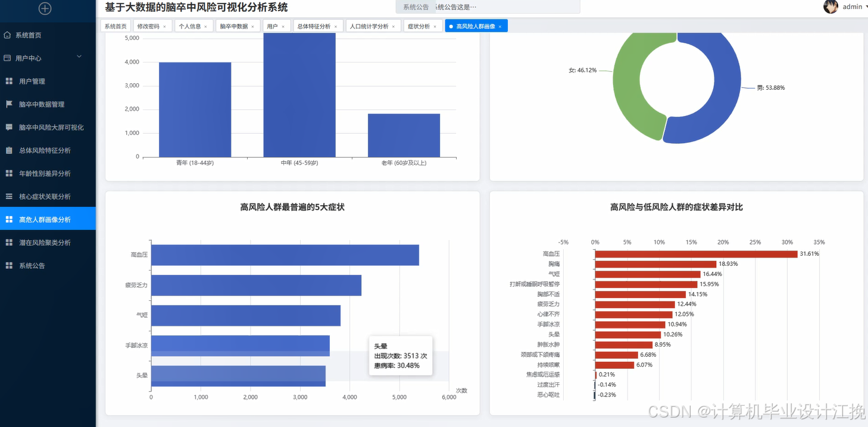Click the 高危人群画像分析 grid icon
Screen dimensions: 868x427
tap(9, 219)
